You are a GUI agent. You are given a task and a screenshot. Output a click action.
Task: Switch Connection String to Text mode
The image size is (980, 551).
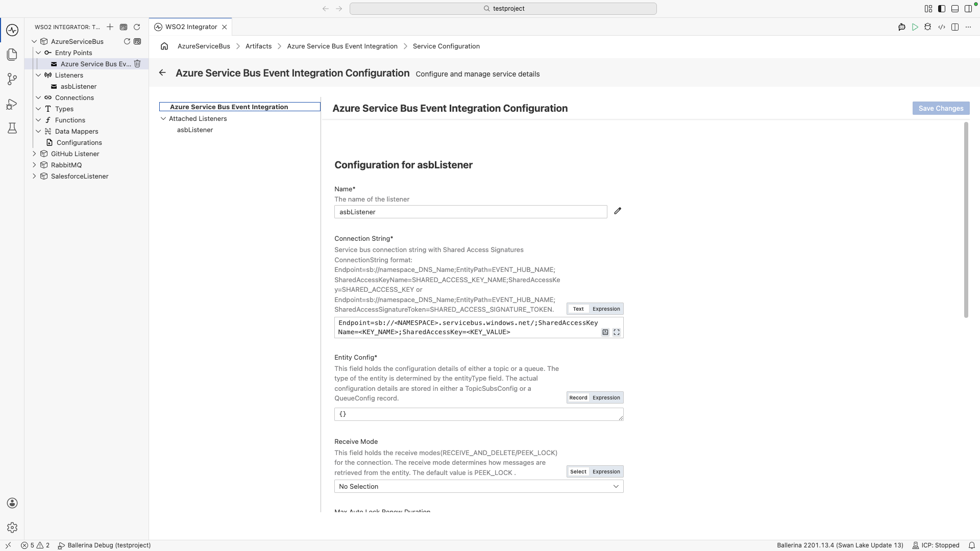click(578, 309)
